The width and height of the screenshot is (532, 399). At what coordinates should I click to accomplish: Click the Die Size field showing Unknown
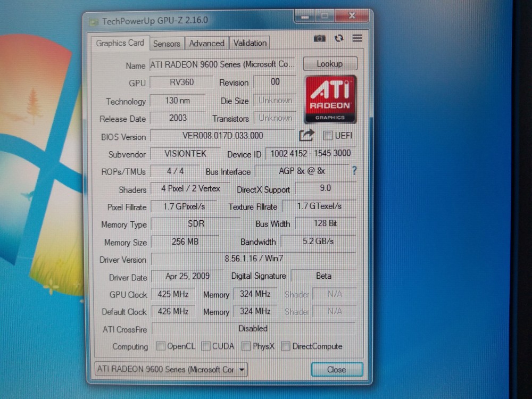point(275,100)
